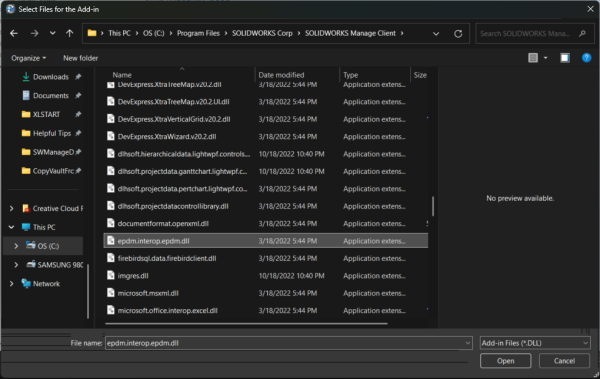
Task: Select dlhsoft.projectdata.ganttchart.lightwpf file
Action: click(x=266, y=172)
